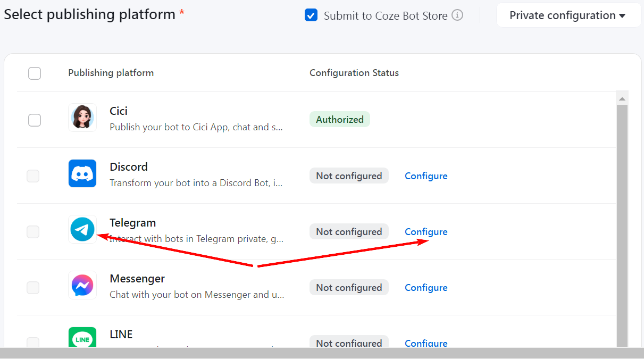Click the green LINE logo icon

82,338
